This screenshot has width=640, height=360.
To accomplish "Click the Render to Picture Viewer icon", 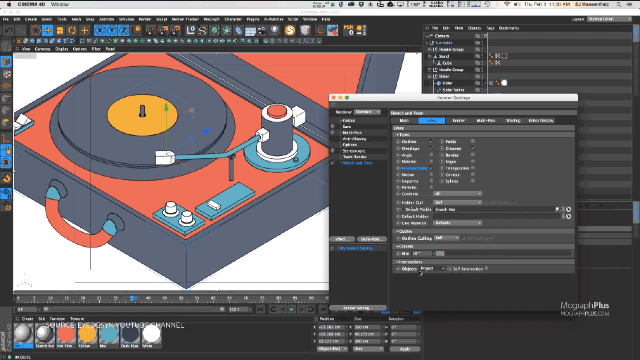I will point(163,30).
